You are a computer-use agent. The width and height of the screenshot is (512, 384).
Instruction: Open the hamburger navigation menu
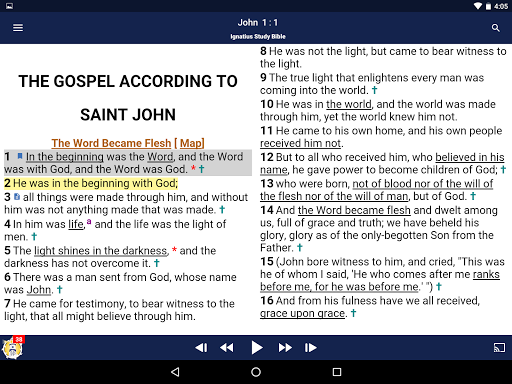pyautogui.click(x=18, y=28)
